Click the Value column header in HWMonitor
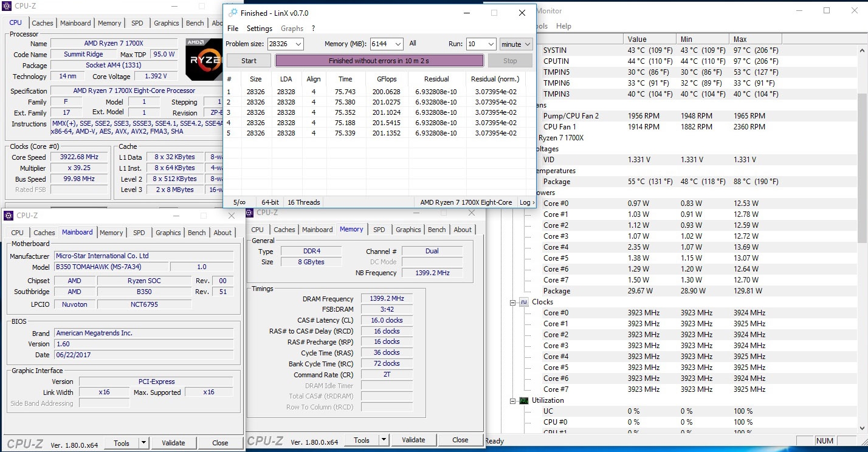868x452 pixels. coord(650,39)
